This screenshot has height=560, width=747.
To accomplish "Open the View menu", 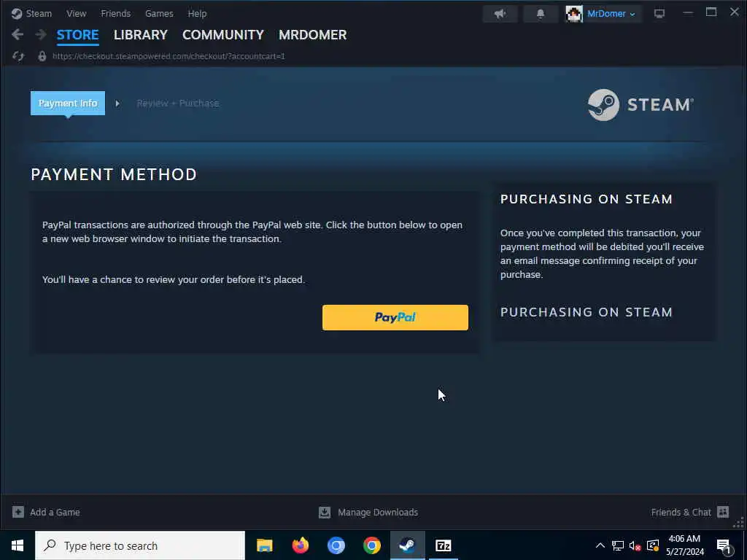I will (x=76, y=13).
